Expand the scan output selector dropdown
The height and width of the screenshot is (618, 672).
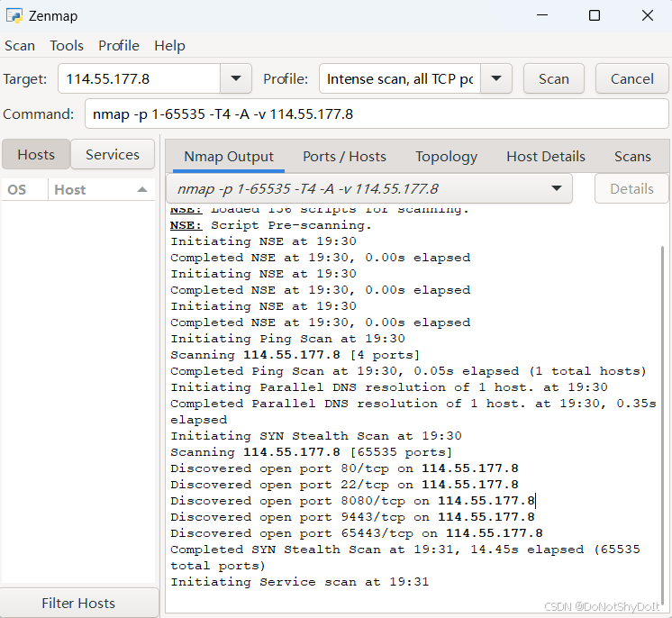[369, 188]
